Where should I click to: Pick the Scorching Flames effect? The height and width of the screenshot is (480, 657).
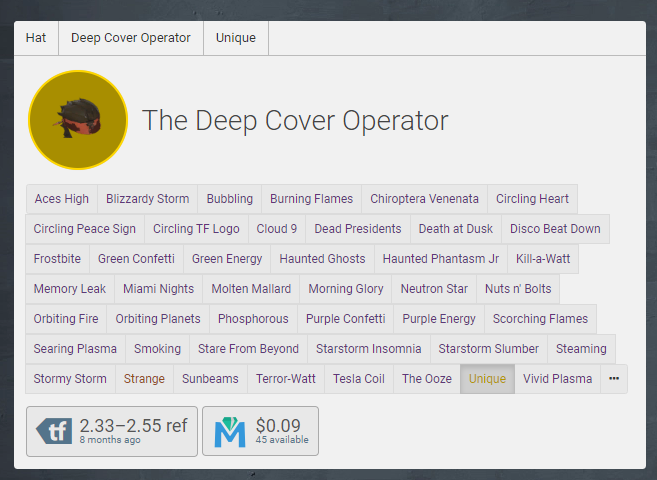click(541, 319)
